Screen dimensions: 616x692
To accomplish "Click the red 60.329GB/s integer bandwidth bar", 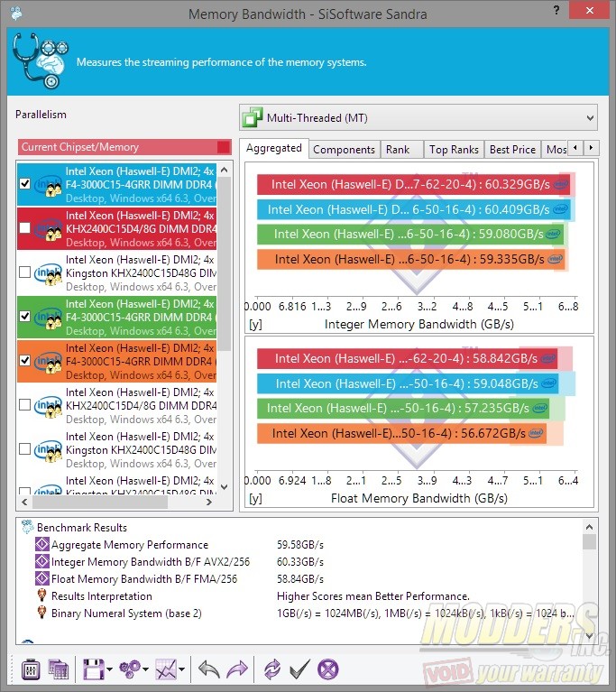I will click(413, 184).
